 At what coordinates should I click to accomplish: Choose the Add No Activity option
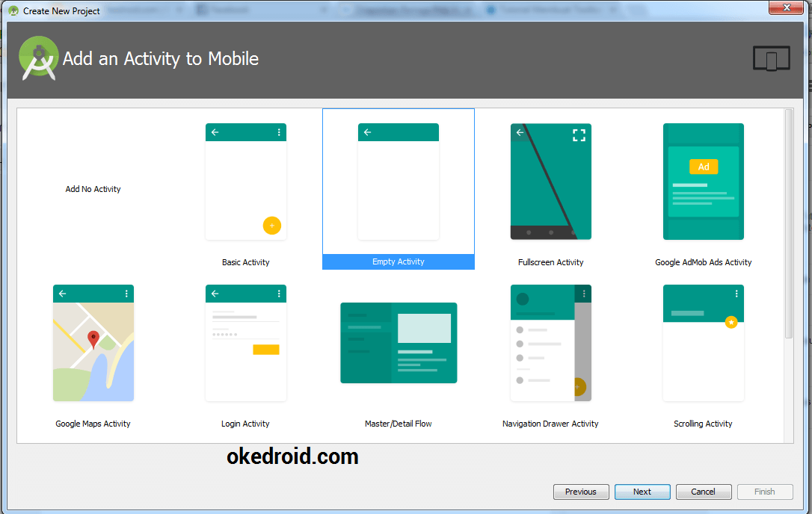[93, 189]
